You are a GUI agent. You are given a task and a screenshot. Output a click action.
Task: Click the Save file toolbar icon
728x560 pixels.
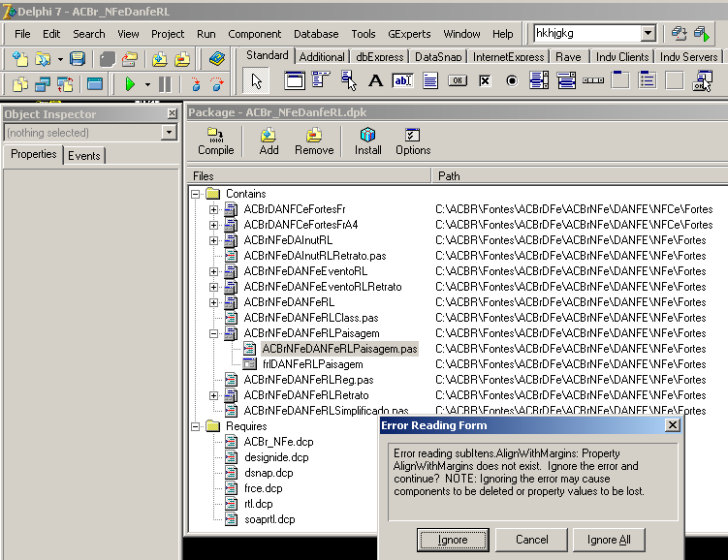pos(78,59)
